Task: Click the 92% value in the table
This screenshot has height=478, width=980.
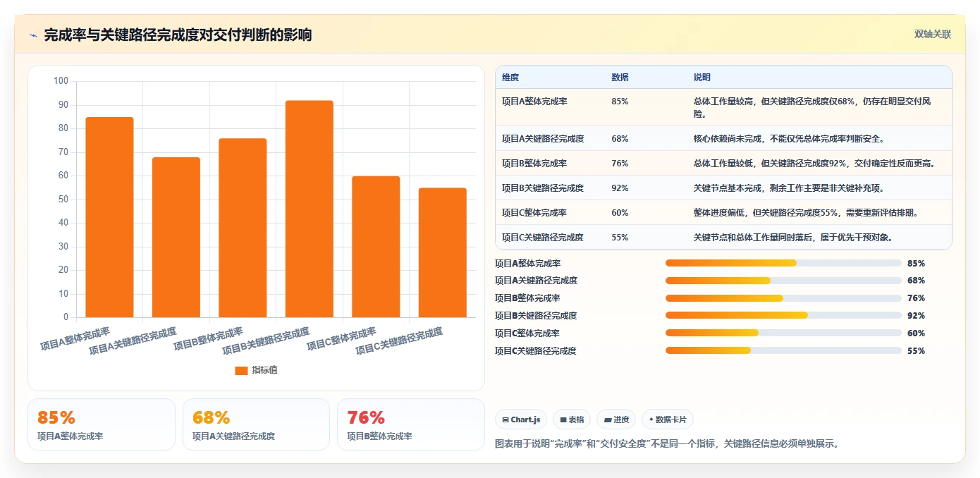Action: coord(620,188)
